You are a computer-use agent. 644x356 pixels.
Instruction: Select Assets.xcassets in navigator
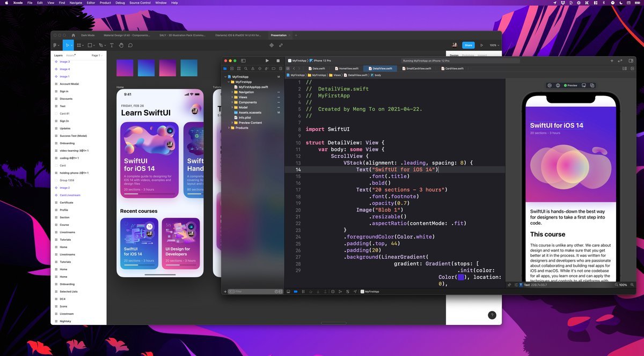coord(248,113)
